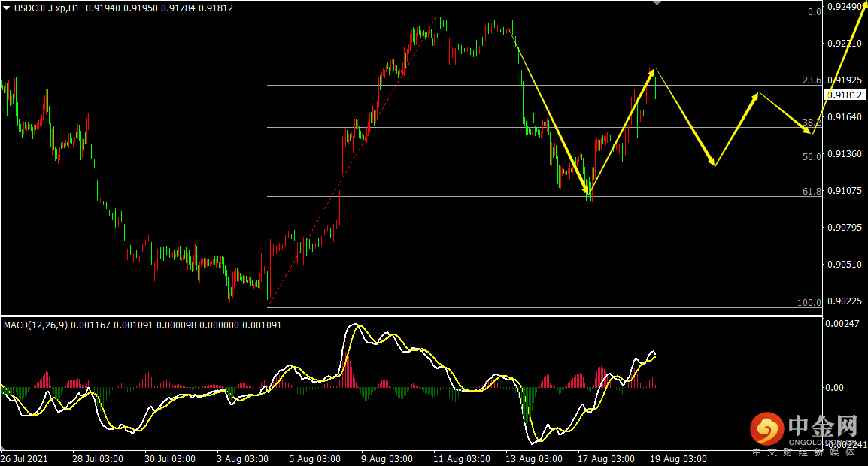Screen dimensions: 868x466
Task: Click the 3 Aug 03:00 time label
Action: tap(242, 459)
